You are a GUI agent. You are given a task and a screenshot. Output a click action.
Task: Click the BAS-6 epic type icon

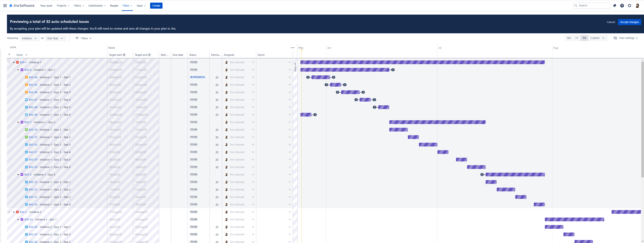(x=22, y=70)
